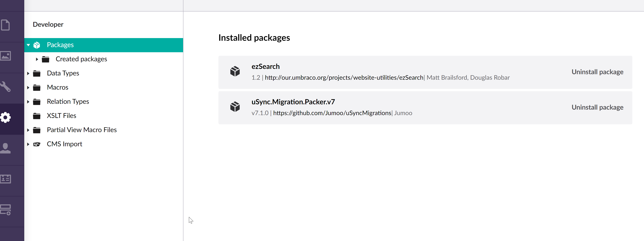Open Partial View Macro Files item
This screenshot has width=644, height=241.
point(82,130)
